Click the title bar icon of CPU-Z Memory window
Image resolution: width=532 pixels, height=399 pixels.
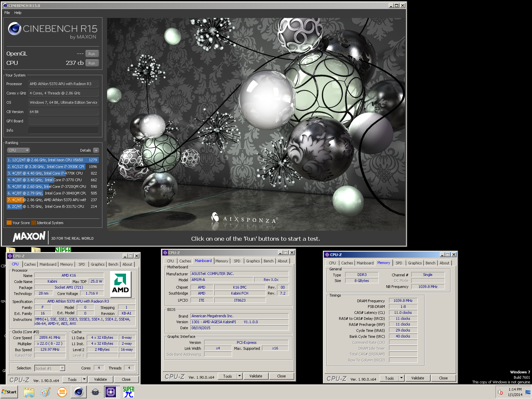pos(327,255)
